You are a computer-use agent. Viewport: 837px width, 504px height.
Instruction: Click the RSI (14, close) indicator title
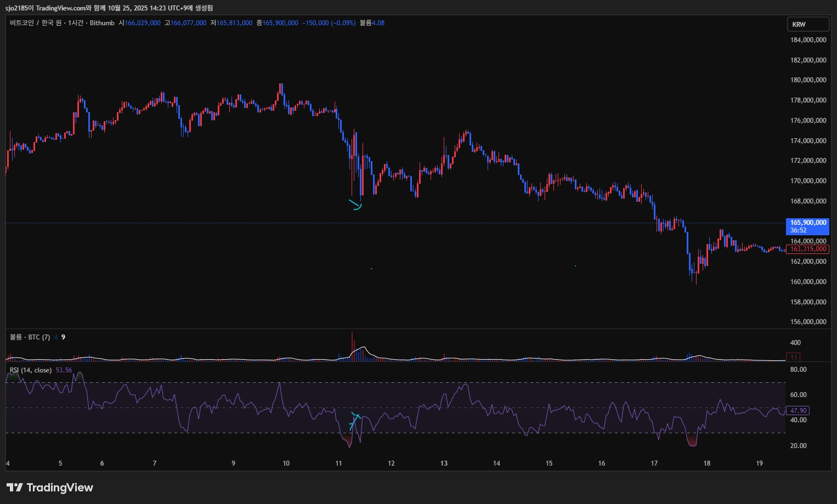[31, 370]
